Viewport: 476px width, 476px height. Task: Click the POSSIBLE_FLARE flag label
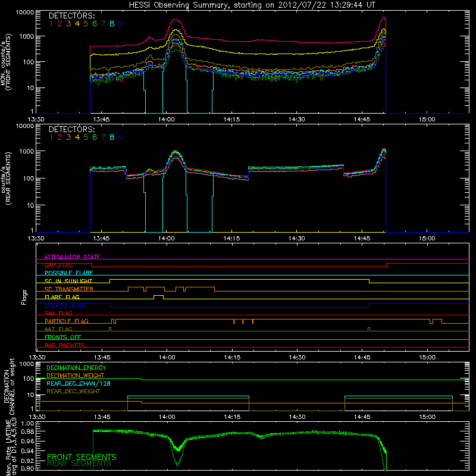coord(68,273)
